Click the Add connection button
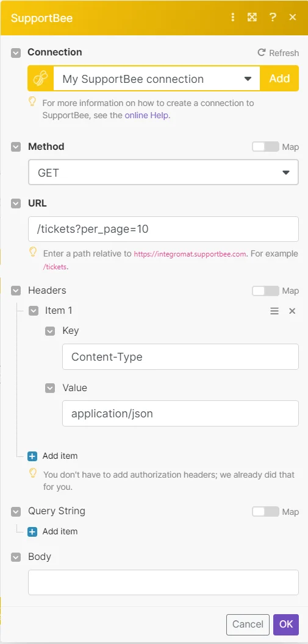Image resolution: width=308 pixels, height=644 pixels. click(x=279, y=79)
